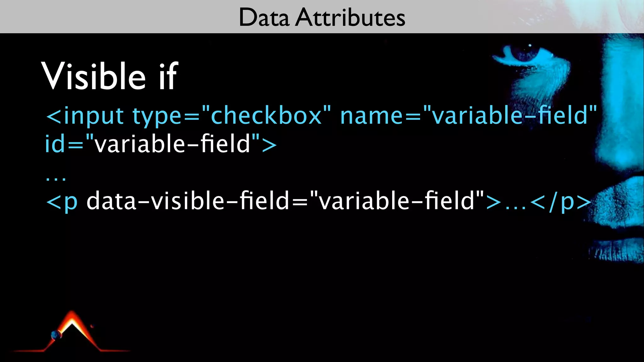Viewport: 644px width, 362px height.
Task: Click the "Visible if" heading
Action: click(x=109, y=76)
